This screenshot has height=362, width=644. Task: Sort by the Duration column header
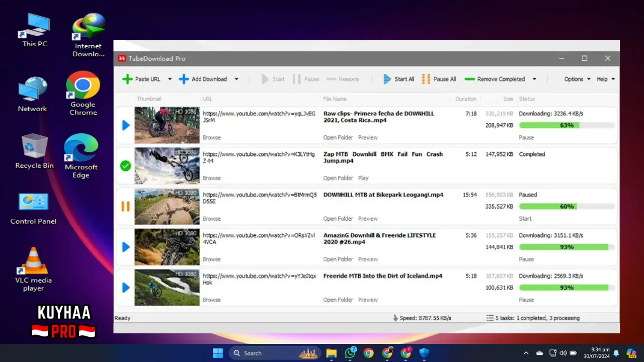pyautogui.click(x=465, y=99)
